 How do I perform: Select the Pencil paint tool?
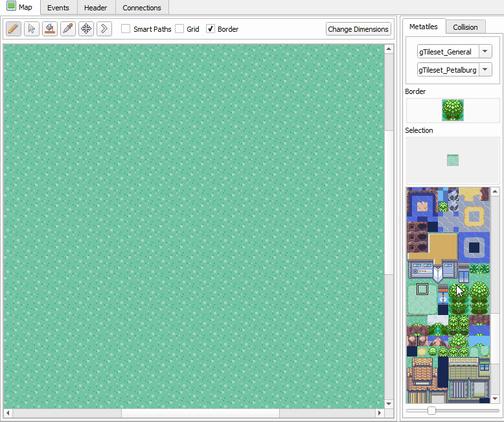(14, 29)
